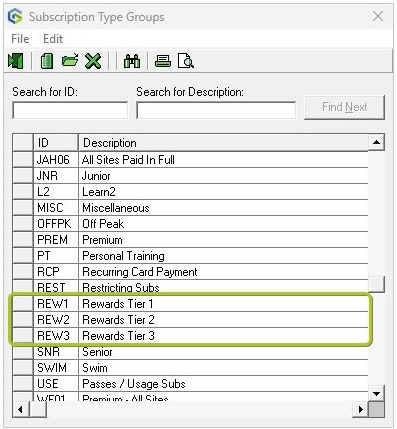This screenshot has height=429, width=397.
Task: Click the Subscription Type Groups title icon
Action: point(15,17)
